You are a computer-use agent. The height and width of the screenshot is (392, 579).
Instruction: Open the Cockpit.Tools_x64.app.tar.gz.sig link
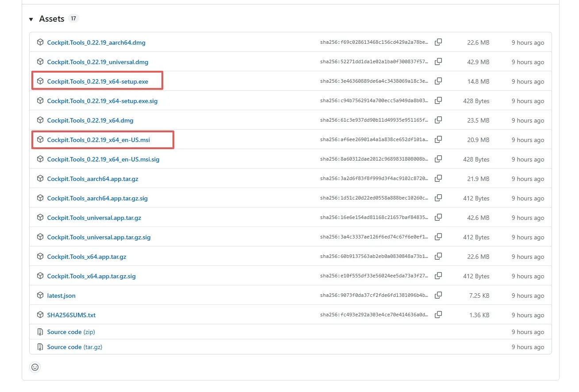point(92,277)
